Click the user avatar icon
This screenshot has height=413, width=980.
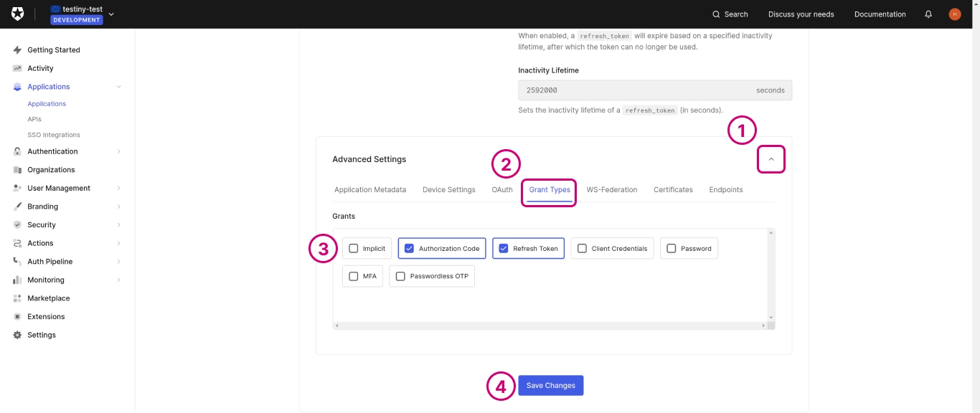point(954,14)
